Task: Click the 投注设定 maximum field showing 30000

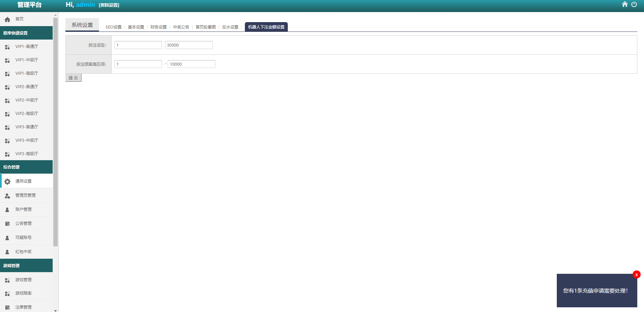Action: [189, 45]
